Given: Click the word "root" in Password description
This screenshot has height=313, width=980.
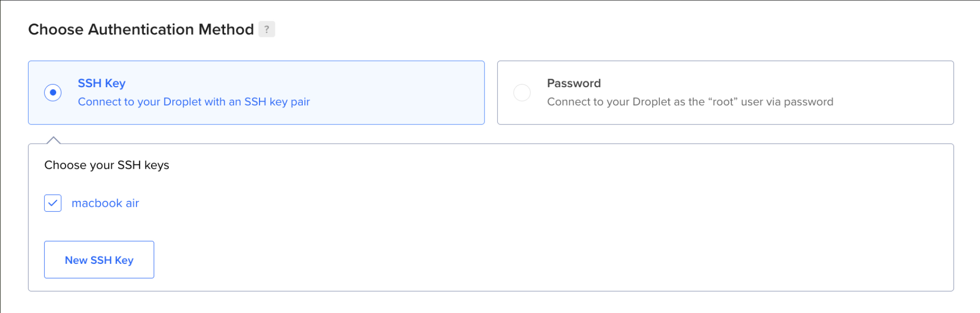Looking at the screenshot, I should (x=723, y=102).
